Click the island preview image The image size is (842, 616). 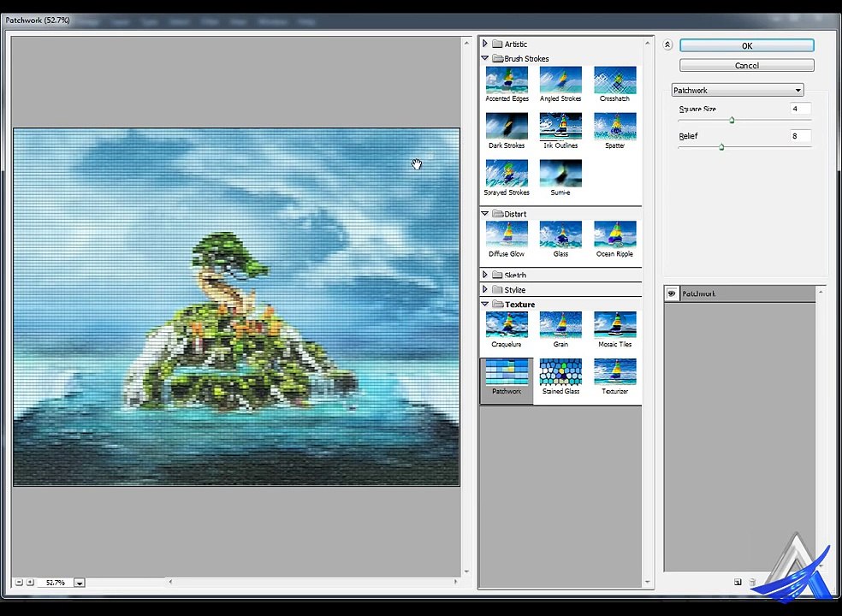click(x=236, y=306)
